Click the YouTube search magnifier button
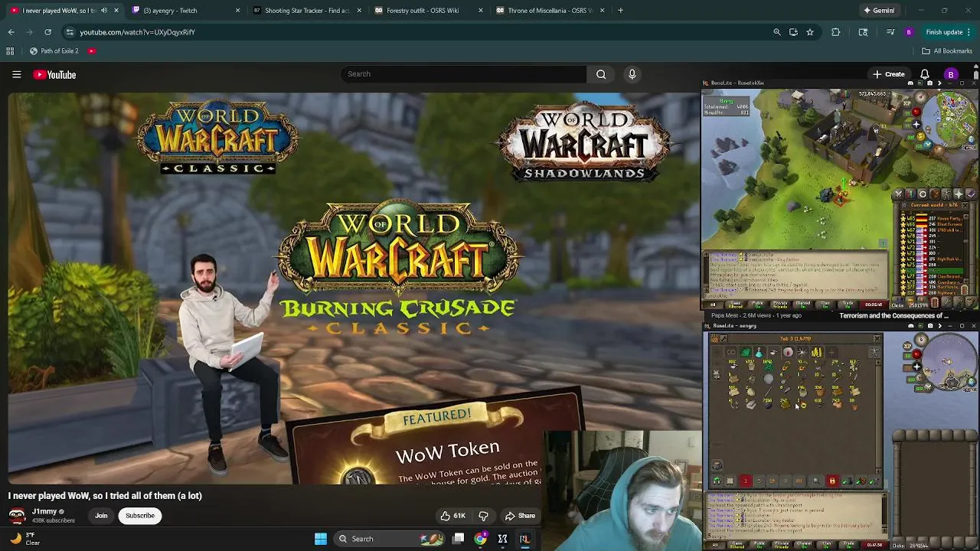This screenshot has height=551, width=980. (x=601, y=74)
